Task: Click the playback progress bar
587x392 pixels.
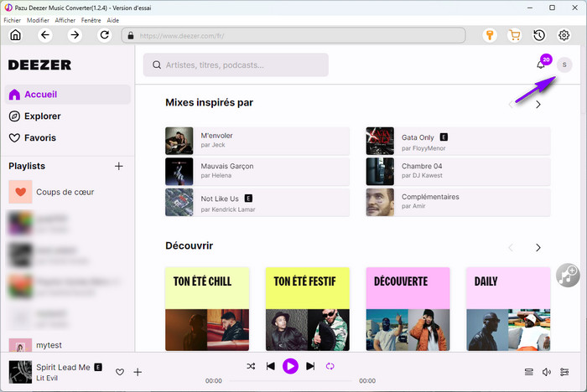Action: (x=290, y=381)
